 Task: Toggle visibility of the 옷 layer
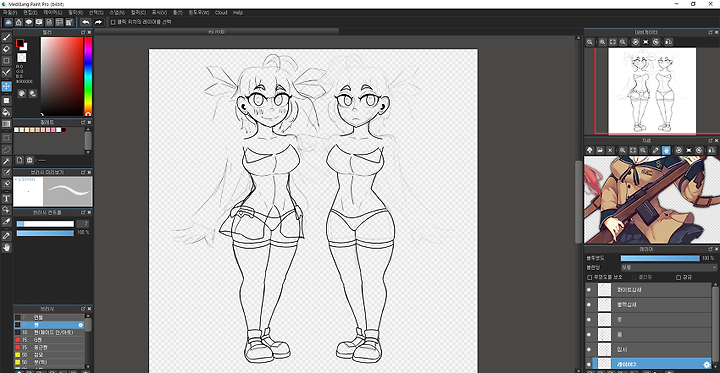tap(589, 319)
